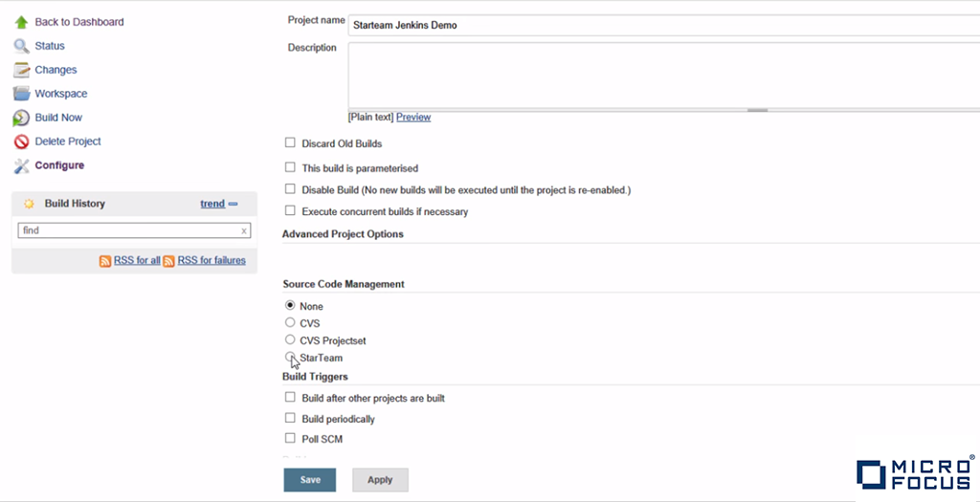Choose CVS Projectset source control option
980x502 pixels.
290,339
